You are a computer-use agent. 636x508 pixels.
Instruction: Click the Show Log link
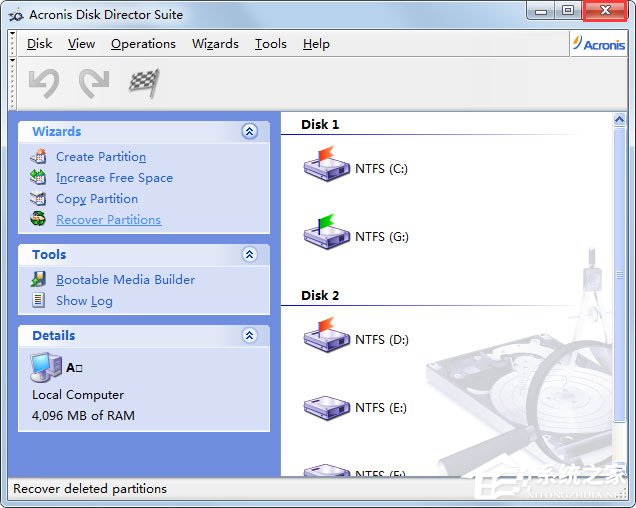[x=84, y=301]
